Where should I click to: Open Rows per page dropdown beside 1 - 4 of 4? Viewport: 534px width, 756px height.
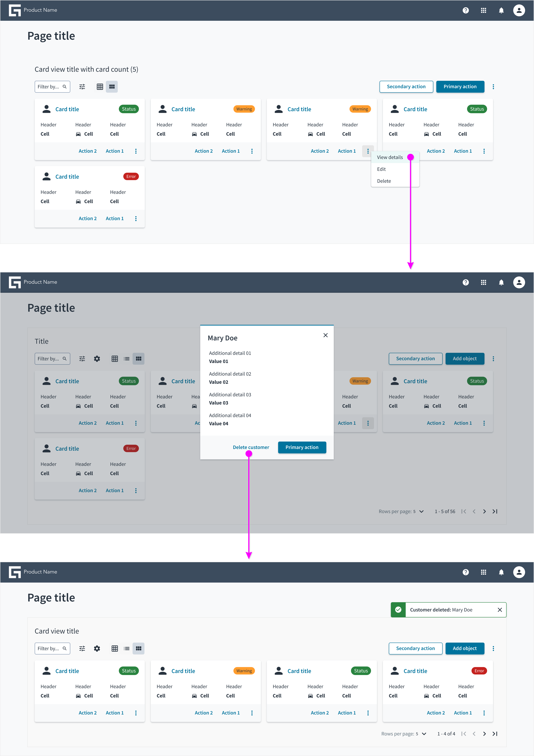421,734
